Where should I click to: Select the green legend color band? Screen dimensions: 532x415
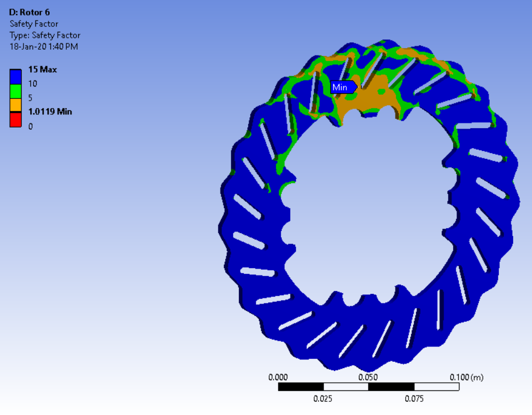point(15,91)
